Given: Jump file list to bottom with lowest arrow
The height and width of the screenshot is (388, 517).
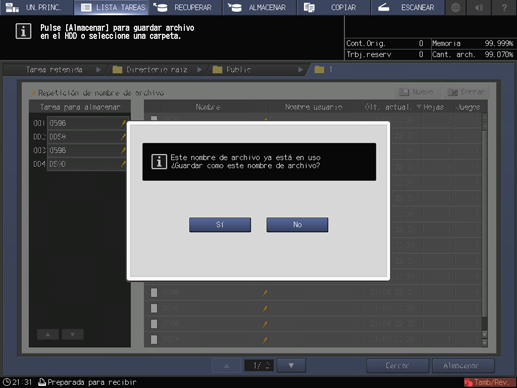Looking at the screenshot, I should (x=484, y=342).
